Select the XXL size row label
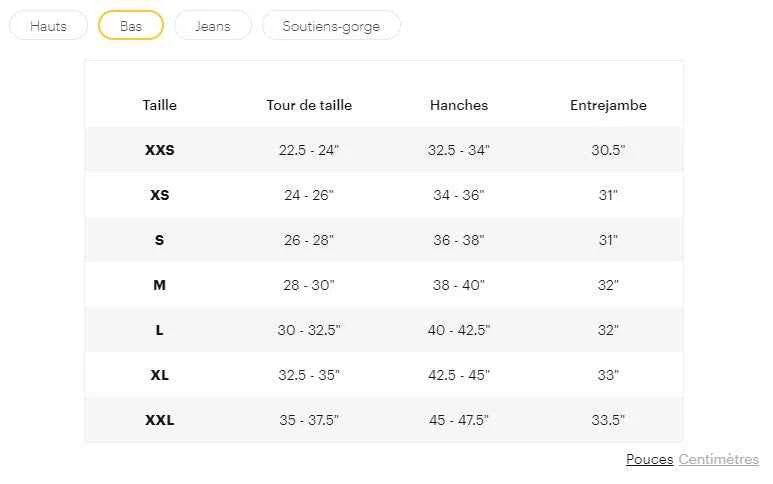This screenshot has height=484, width=773. click(159, 420)
